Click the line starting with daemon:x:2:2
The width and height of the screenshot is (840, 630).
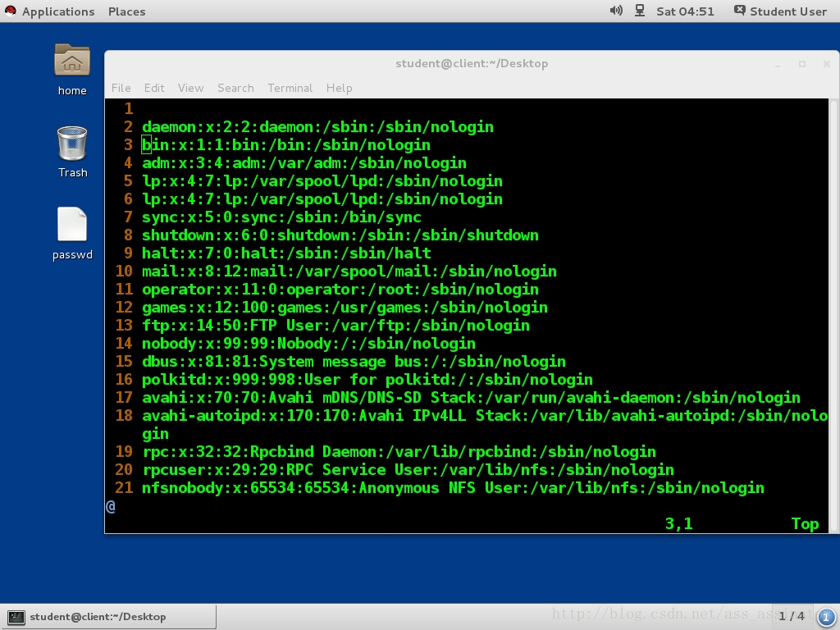click(x=317, y=127)
